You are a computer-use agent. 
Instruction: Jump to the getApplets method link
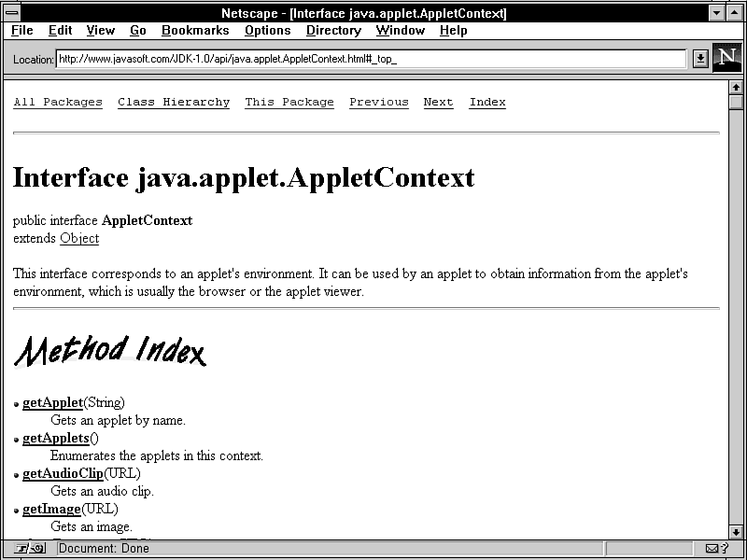[56, 438]
